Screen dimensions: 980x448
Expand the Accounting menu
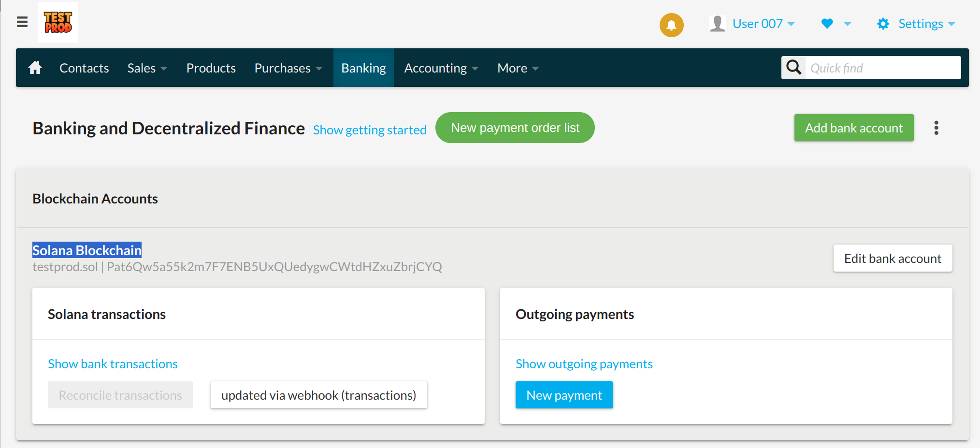441,68
